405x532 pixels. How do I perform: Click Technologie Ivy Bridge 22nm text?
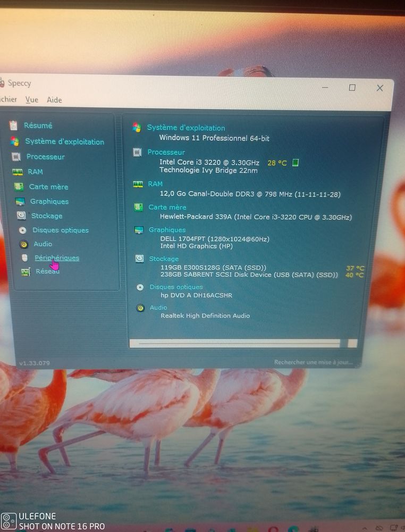(208, 170)
